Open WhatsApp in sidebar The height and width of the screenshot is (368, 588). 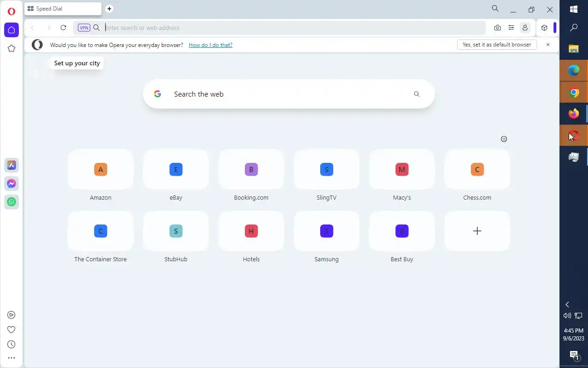11,202
